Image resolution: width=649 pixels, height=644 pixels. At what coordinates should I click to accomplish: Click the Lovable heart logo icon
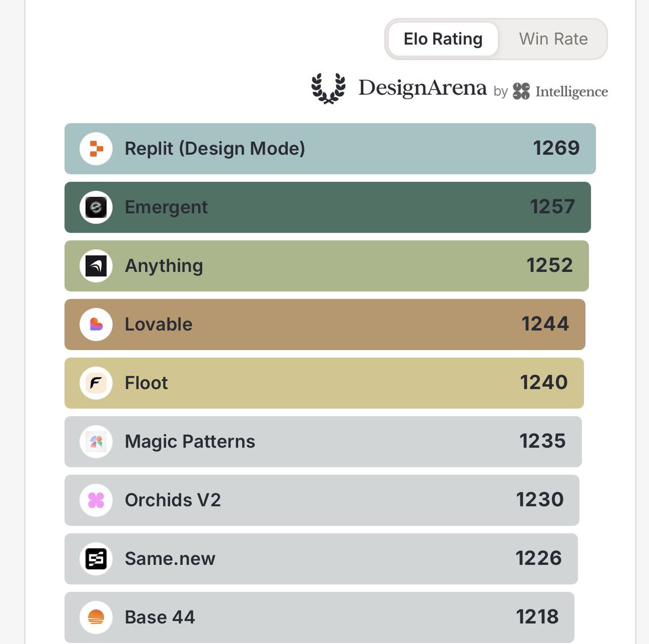tap(96, 324)
